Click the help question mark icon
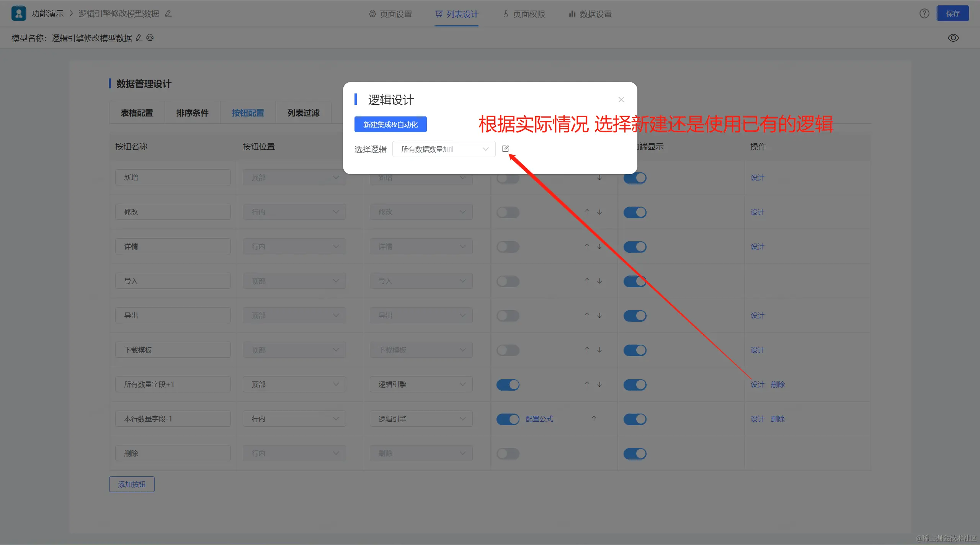Viewport: 980px width, 545px height. click(924, 14)
